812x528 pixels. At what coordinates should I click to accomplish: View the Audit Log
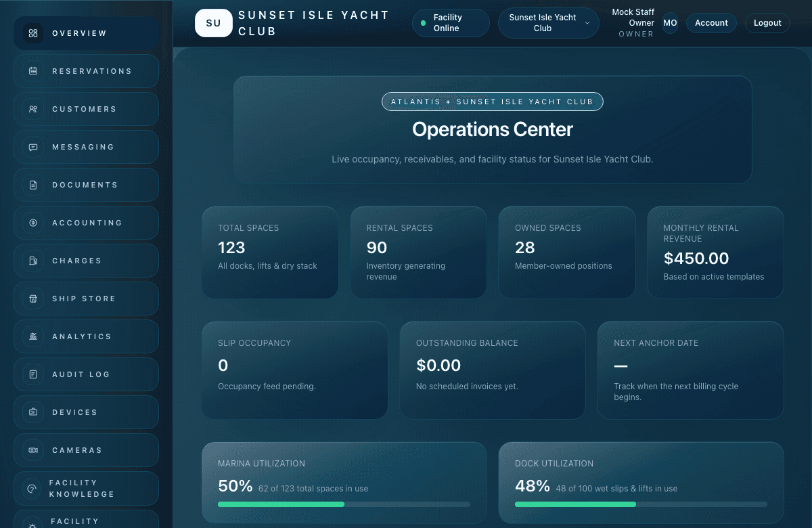click(x=86, y=374)
